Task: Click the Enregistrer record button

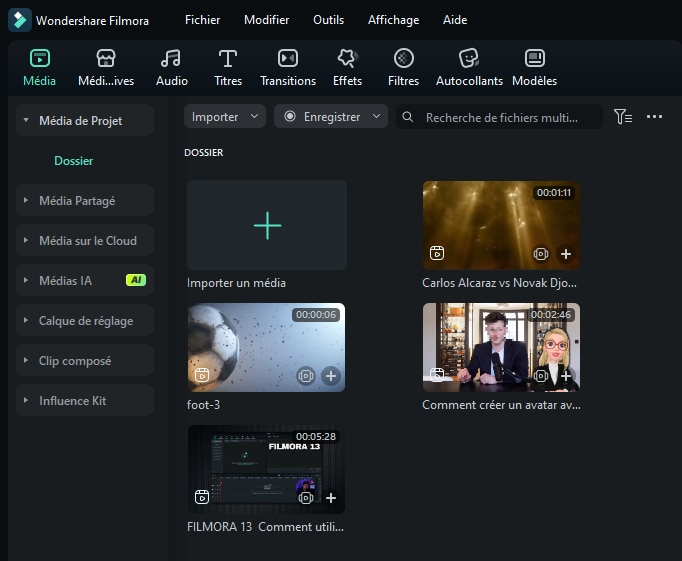Action: coord(322,117)
